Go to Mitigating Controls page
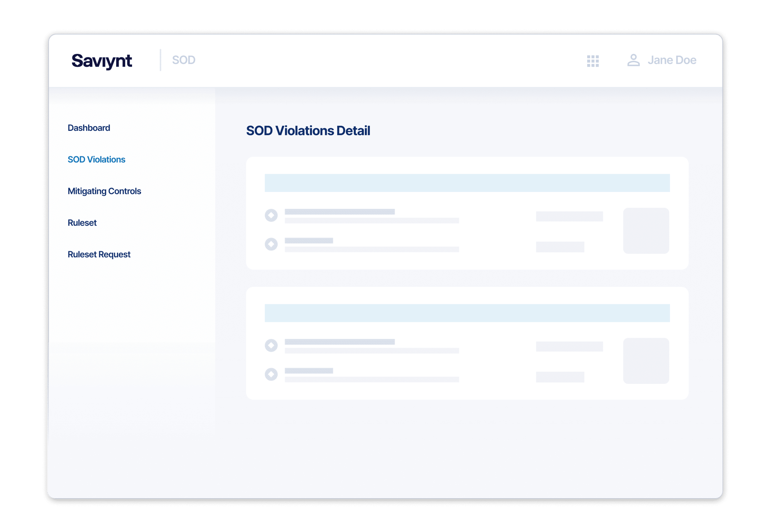This screenshot has width=770, height=532. tap(104, 191)
